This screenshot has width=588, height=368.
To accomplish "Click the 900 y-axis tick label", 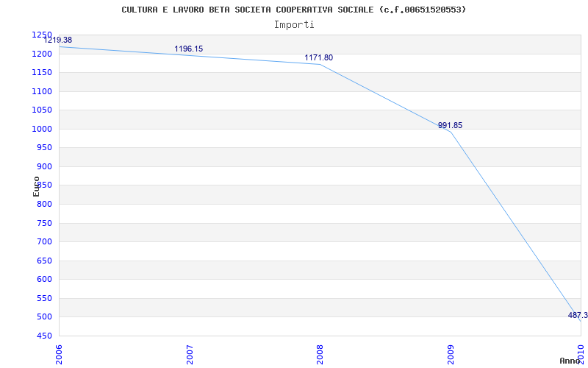I will 44,167.
